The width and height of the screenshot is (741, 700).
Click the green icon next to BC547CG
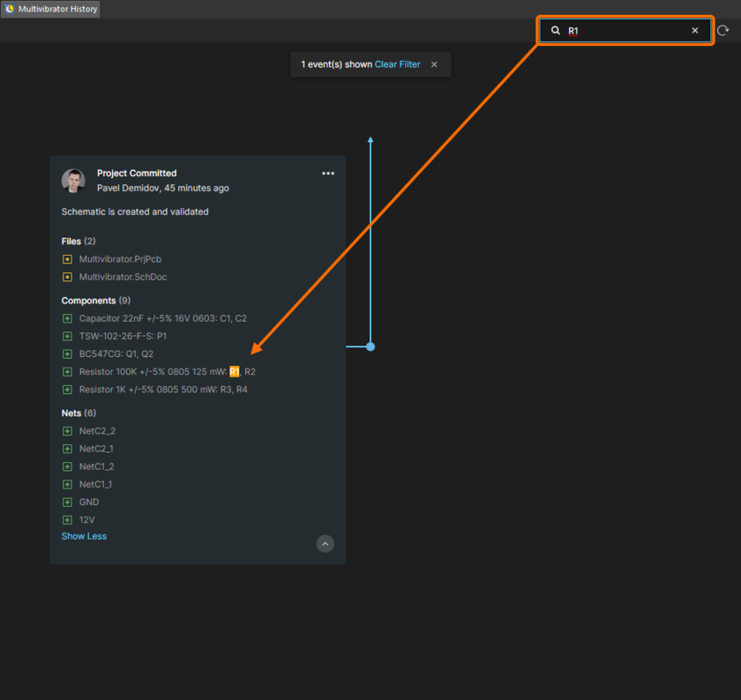click(x=67, y=353)
